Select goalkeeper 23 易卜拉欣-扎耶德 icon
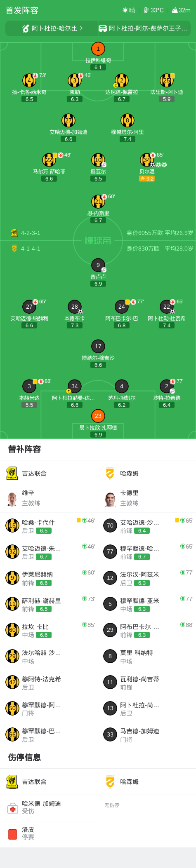196x868 pixels. pyautogui.click(x=98, y=416)
